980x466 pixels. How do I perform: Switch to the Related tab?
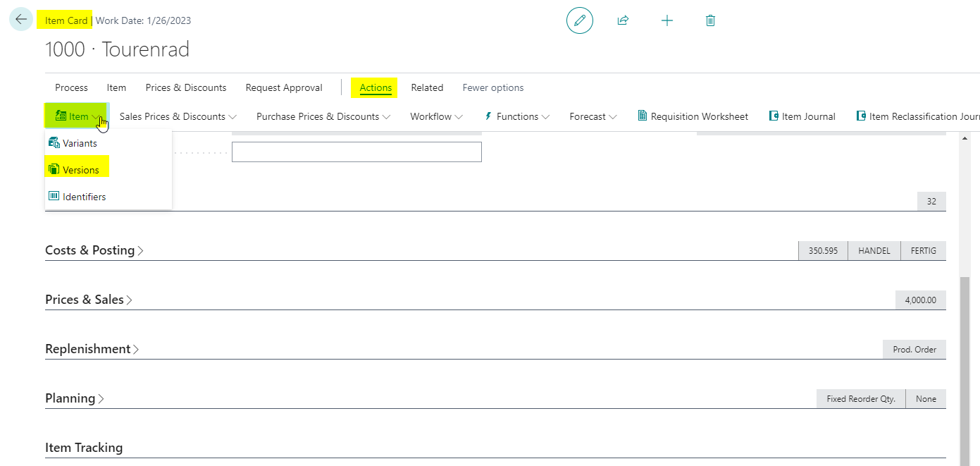click(x=427, y=87)
